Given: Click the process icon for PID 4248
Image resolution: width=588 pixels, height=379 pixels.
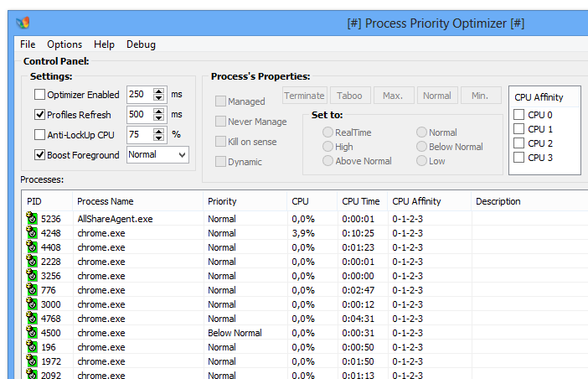Looking at the screenshot, I should [32, 233].
